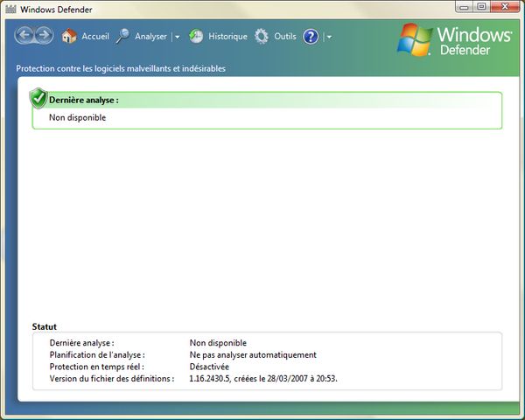The image size is (525, 420).
Task: Open the Historique clock icon
Action: click(x=196, y=37)
